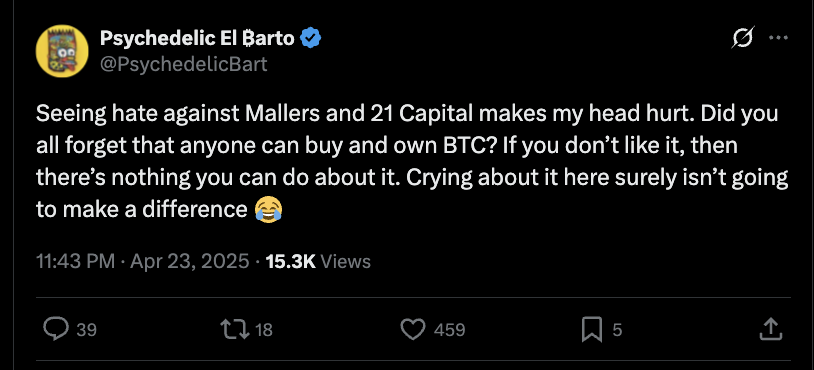View the 15.3K Views analytics
This screenshot has width=814, height=370.
point(318,261)
